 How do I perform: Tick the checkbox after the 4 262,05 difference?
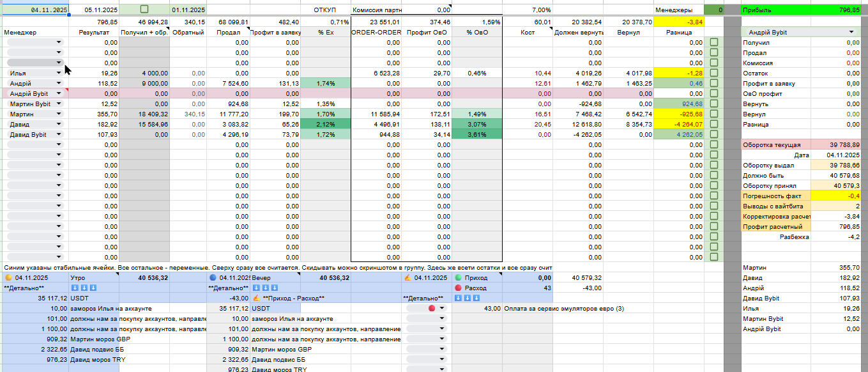point(713,135)
